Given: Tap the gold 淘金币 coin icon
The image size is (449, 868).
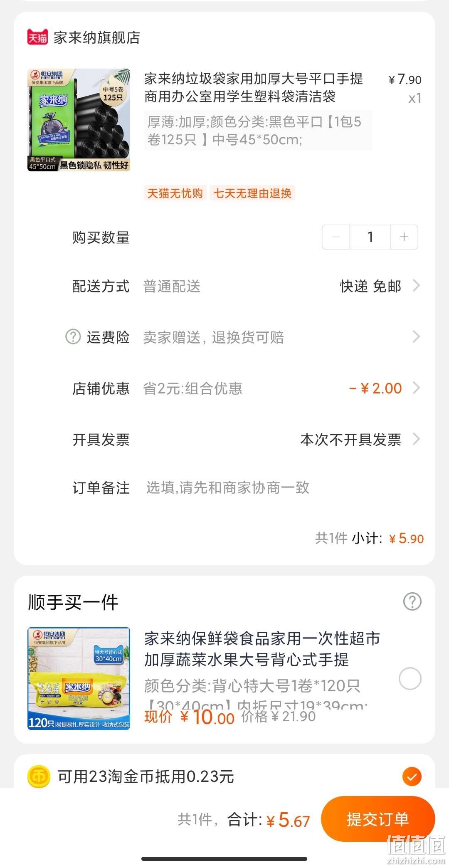Looking at the screenshot, I should (38, 777).
